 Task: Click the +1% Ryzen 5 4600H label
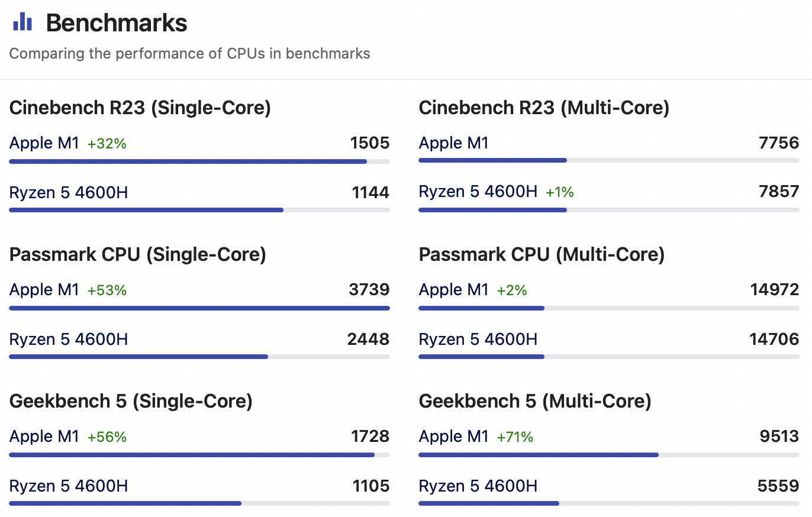click(559, 192)
